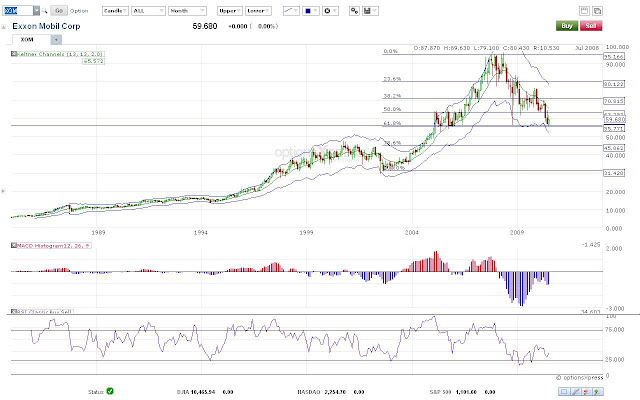Remove the MACD Histogram indicator with X

coord(13,246)
